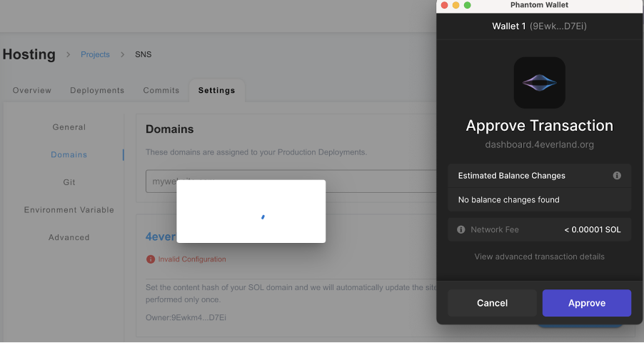Click the Invalid Configuration status text

pos(192,259)
